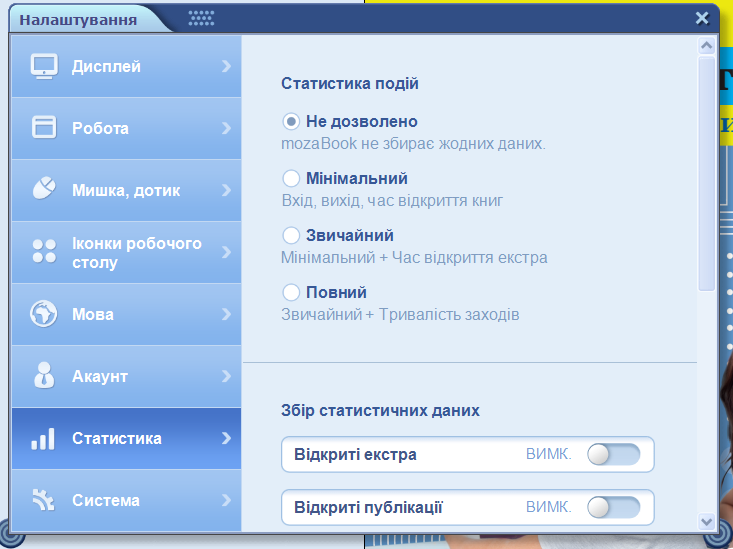The height and width of the screenshot is (549, 733).
Task: Toggle the Відкриті публікації switch
Action: click(613, 507)
